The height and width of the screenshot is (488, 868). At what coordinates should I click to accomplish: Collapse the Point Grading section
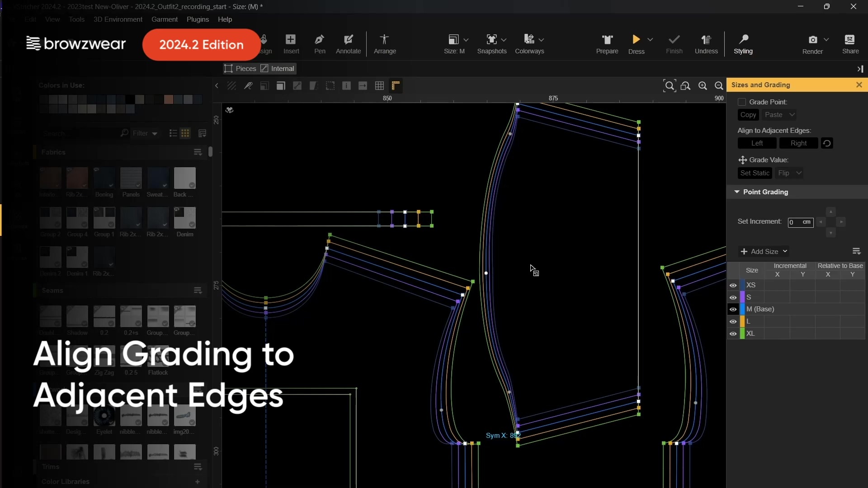click(x=737, y=192)
